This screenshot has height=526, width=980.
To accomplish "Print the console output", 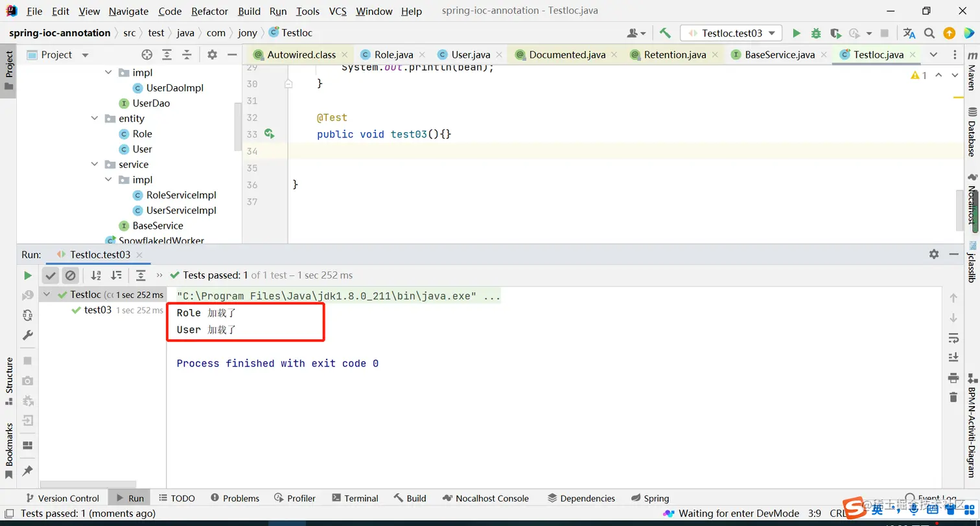I will 953,378.
